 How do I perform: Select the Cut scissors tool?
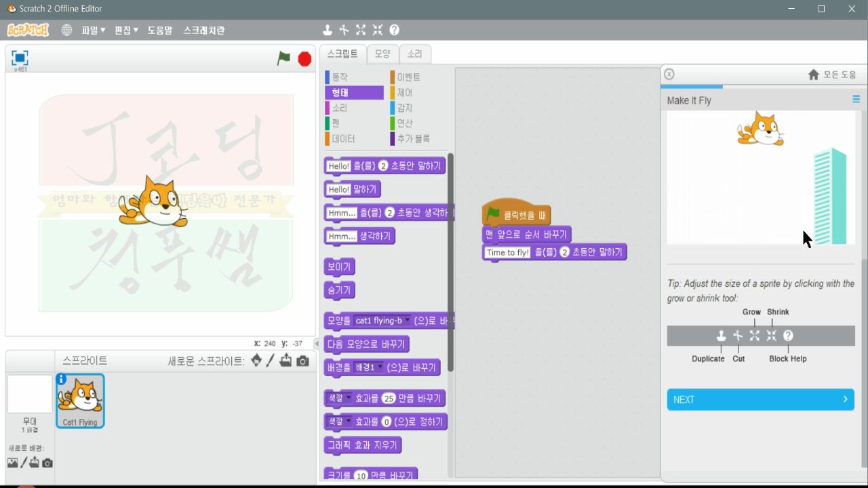[344, 30]
